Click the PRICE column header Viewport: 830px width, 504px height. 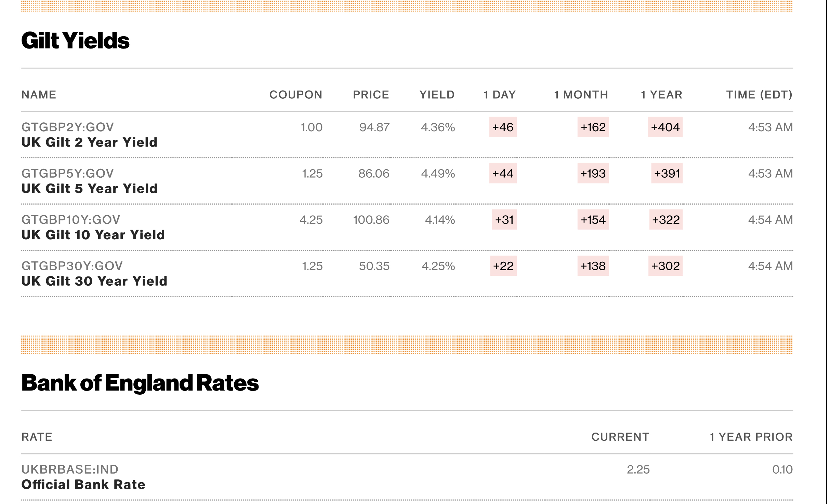point(371,95)
